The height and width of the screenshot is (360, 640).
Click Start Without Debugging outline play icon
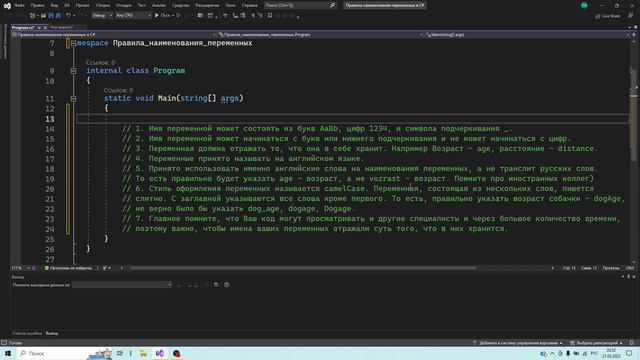click(178, 16)
